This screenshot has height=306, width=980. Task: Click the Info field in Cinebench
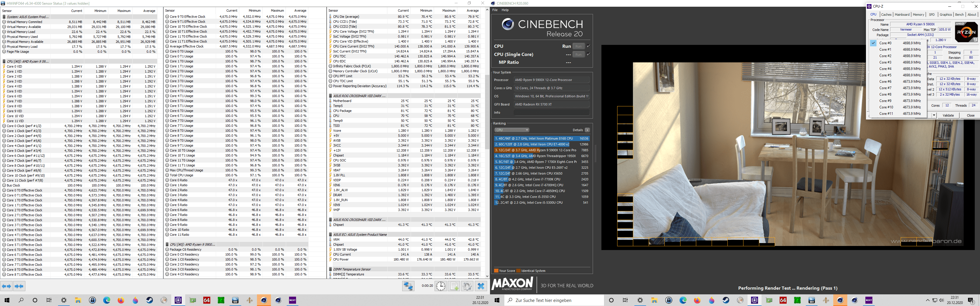point(551,112)
